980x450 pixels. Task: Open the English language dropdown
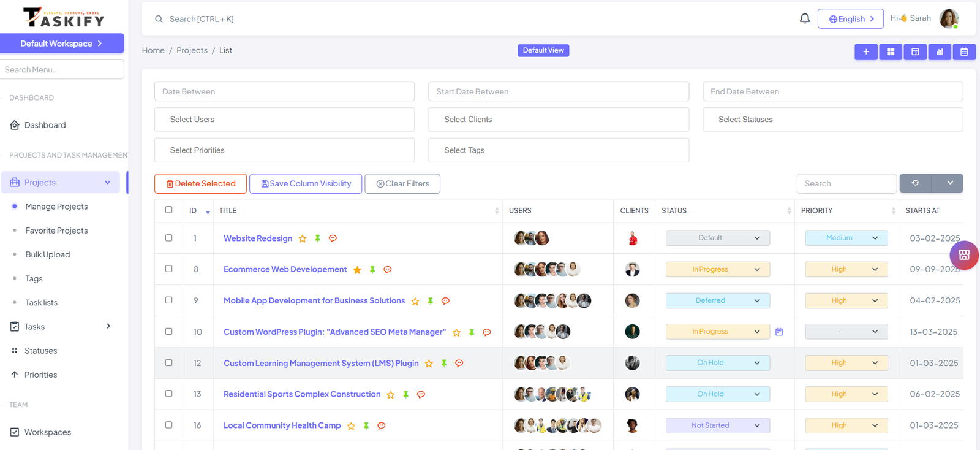pyautogui.click(x=851, y=18)
